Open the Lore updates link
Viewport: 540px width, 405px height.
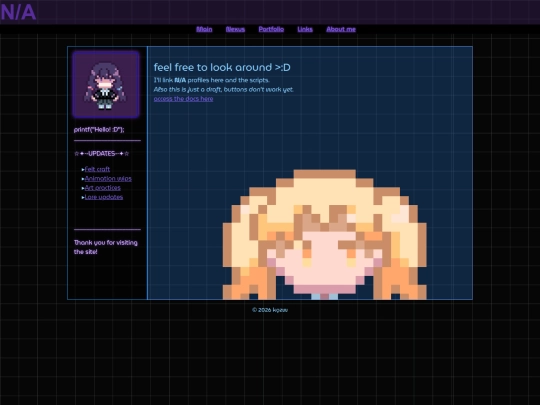(104, 197)
